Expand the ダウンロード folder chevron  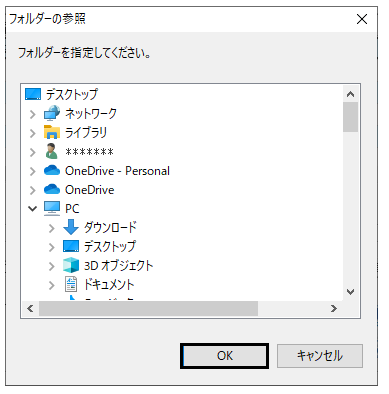(x=51, y=228)
